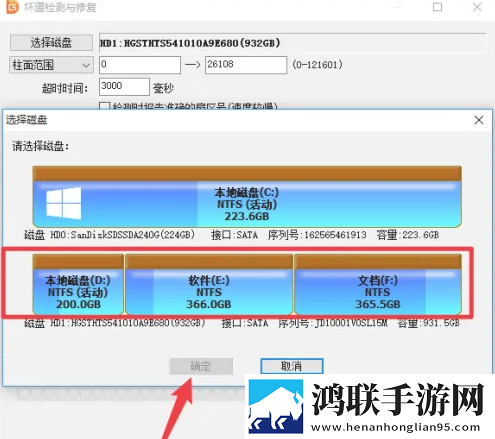495x439 pixels.
Task: Click the end cylinder field containing 26108
Action: (246, 65)
